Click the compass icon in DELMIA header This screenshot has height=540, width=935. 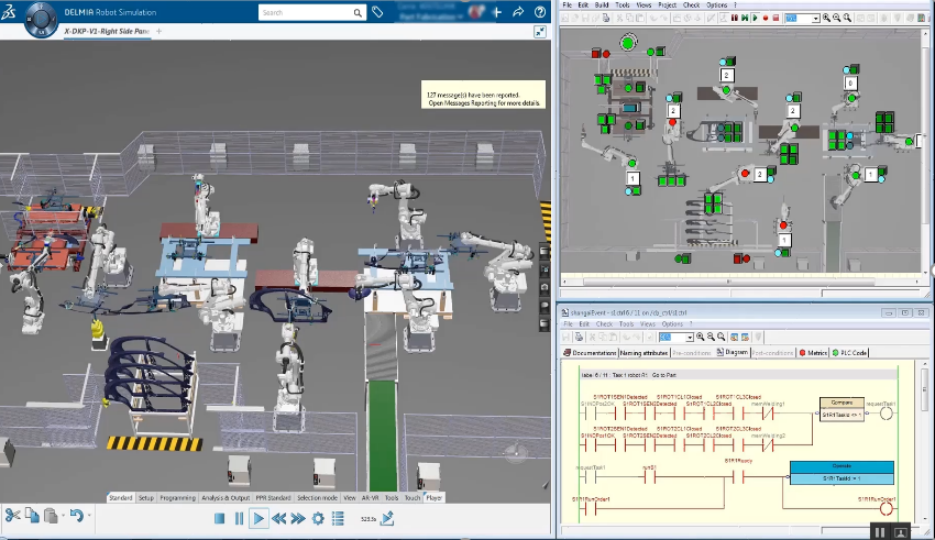coord(42,15)
